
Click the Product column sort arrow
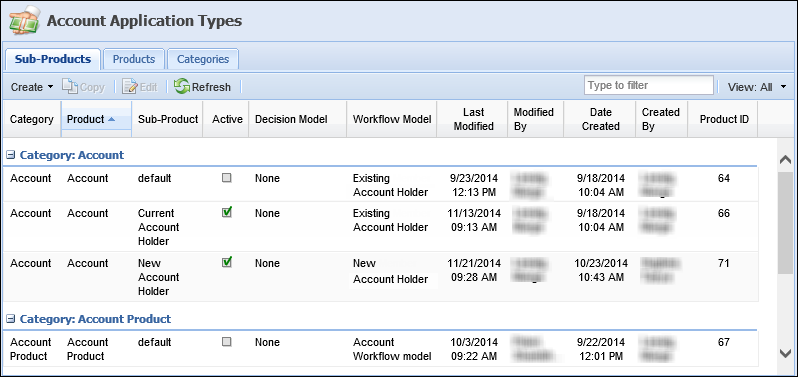click(111, 119)
